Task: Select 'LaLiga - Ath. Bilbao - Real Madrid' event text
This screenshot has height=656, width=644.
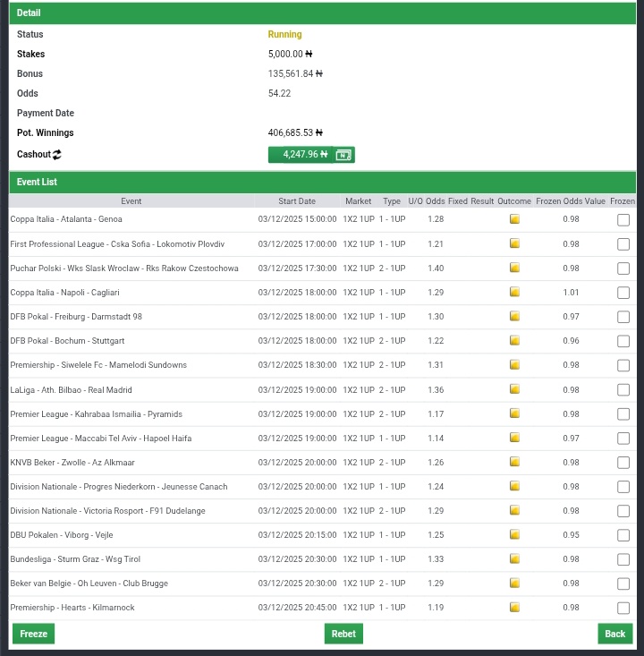Action: pos(71,390)
